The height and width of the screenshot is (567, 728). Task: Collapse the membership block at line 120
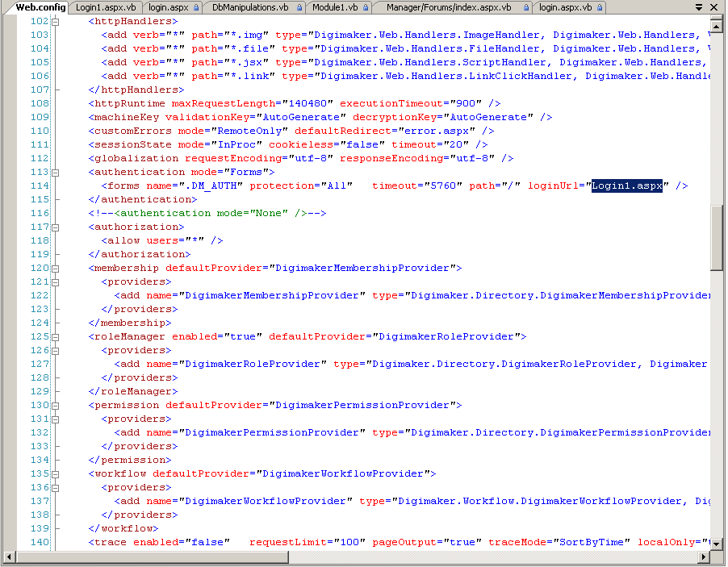[x=55, y=269]
